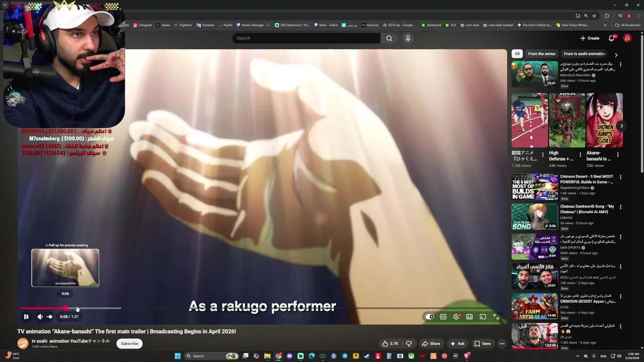
Task: Open menu for beIN SPORTS video
Action: (620, 236)
